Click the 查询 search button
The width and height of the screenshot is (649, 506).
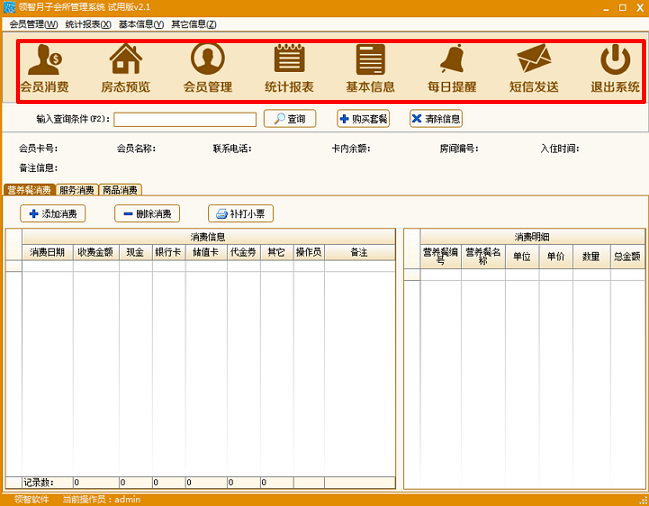(x=290, y=119)
